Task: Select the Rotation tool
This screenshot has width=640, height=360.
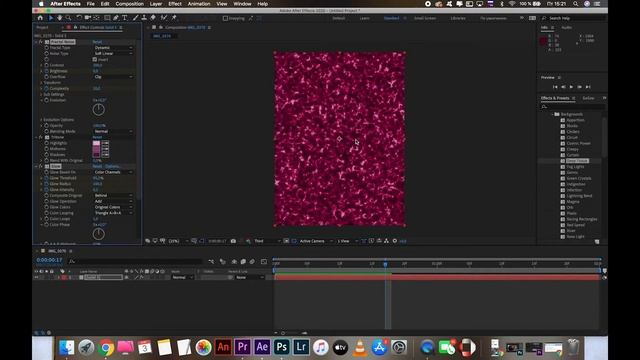Action: point(79,18)
